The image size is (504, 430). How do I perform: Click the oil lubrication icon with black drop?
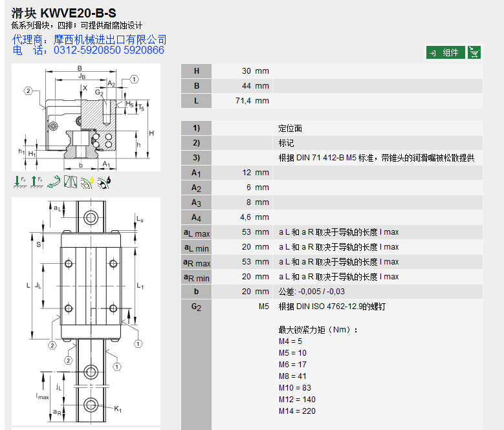click(x=104, y=182)
